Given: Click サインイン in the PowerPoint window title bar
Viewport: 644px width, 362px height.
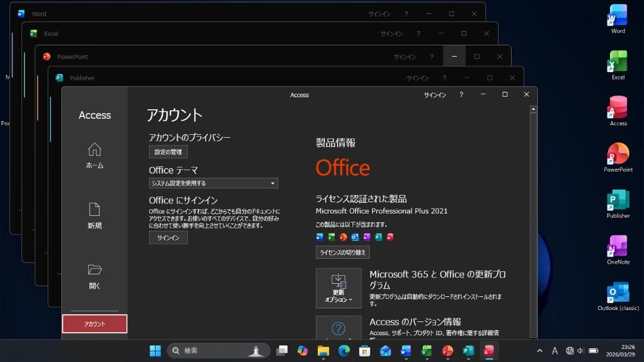Looking at the screenshot, I should coord(404,57).
